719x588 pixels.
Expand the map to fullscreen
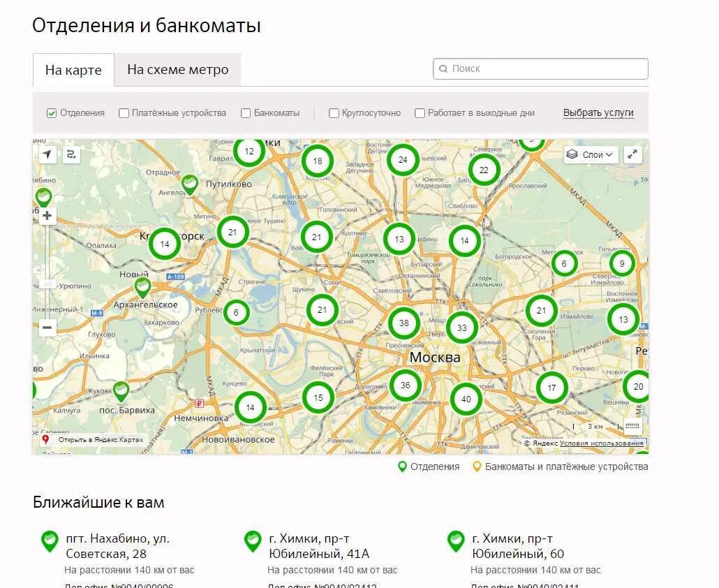[632, 154]
